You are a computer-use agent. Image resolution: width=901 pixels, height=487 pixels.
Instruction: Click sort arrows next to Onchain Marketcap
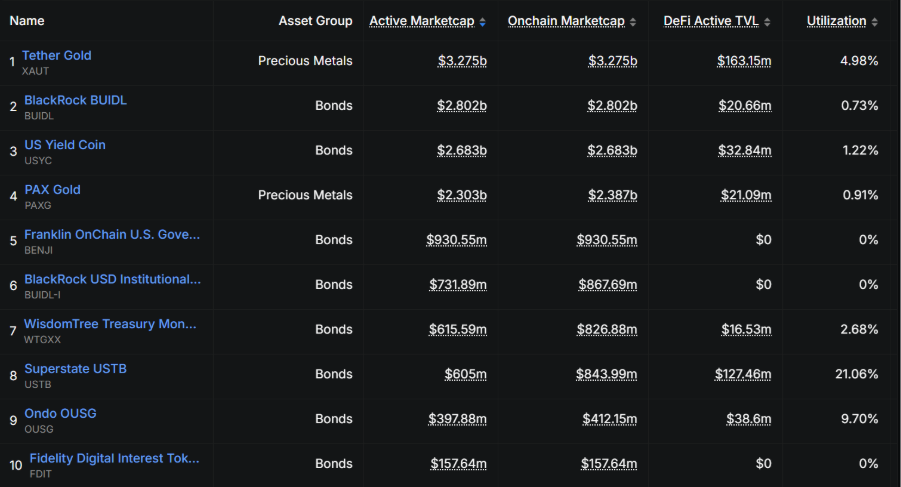tap(633, 22)
